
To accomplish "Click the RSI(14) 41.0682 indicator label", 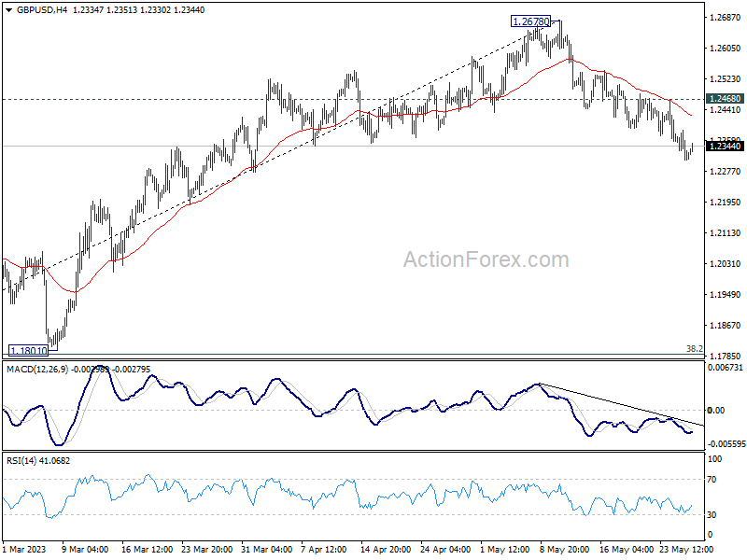I will point(38,461).
